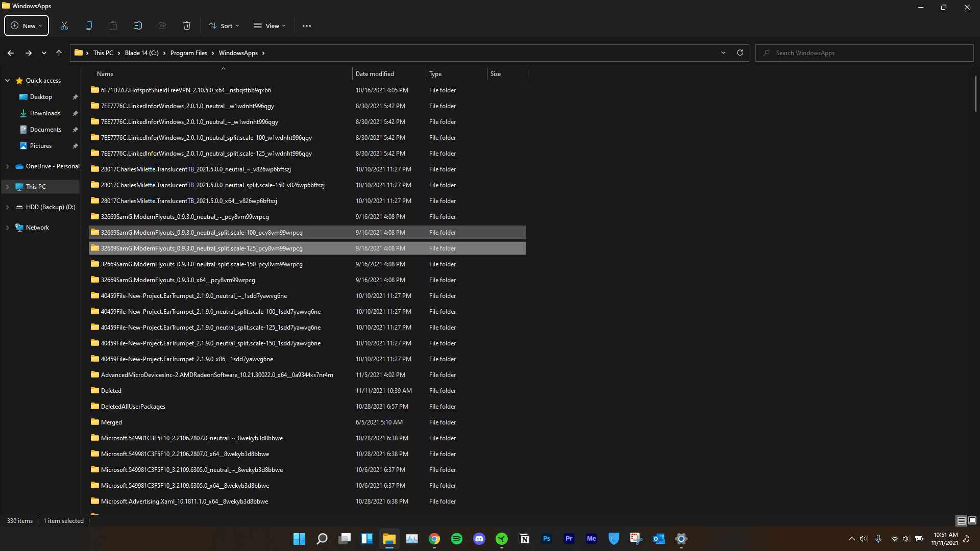Image resolution: width=980 pixels, height=551 pixels.
Task: Switch to large thumbnails view icon
Action: point(972,521)
